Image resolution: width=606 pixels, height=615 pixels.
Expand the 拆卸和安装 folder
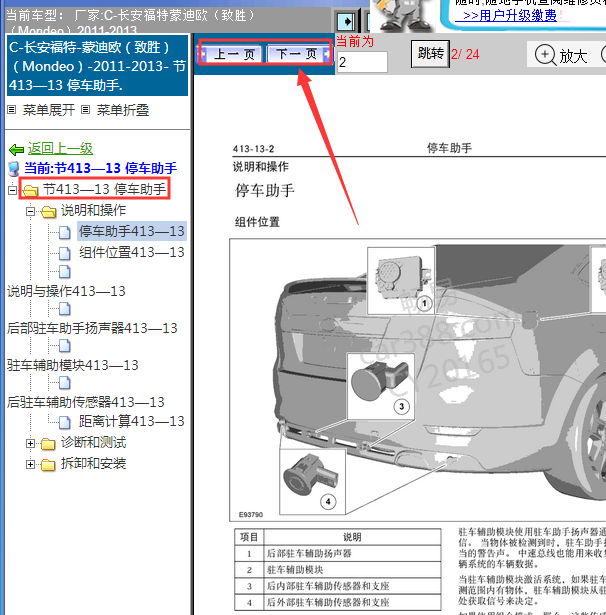30,464
